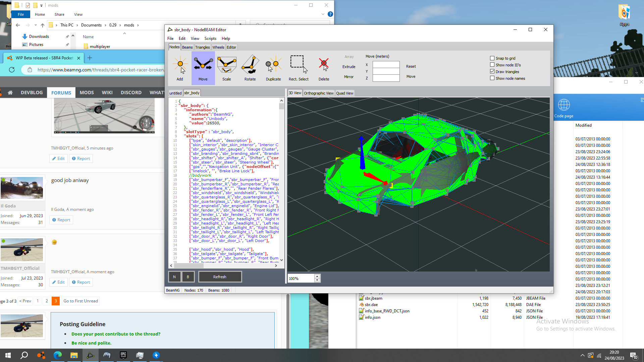Screen dimensions: 644x362
Task: Switch to Quad View tab
Action: (x=345, y=93)
